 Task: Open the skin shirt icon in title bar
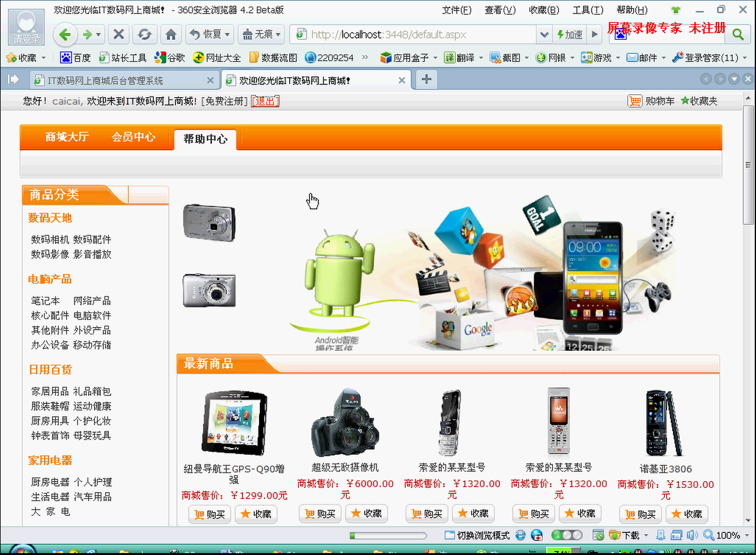tap(675, 10)
